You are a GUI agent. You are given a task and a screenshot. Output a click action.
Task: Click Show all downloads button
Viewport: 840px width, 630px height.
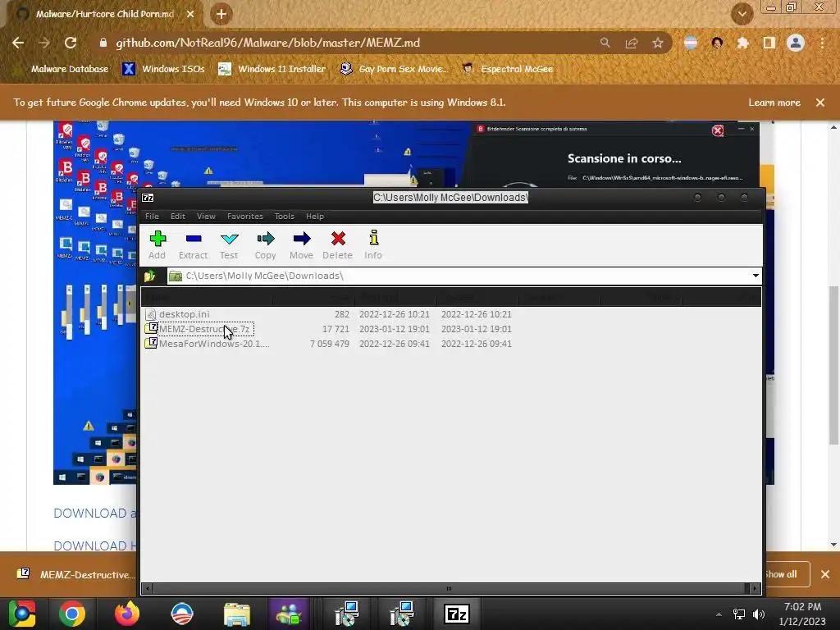(x=787, y=574)
